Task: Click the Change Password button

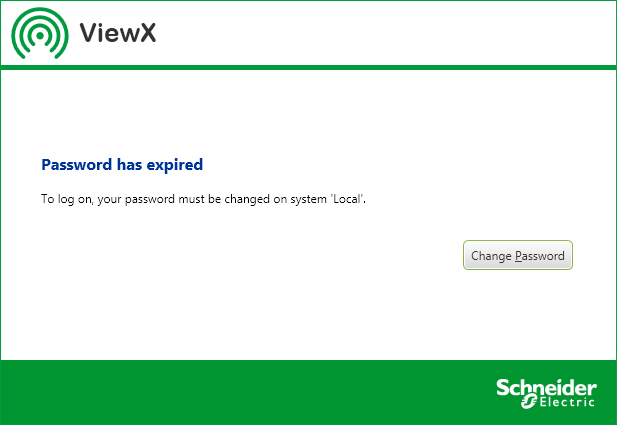Action: pos(517,256)
